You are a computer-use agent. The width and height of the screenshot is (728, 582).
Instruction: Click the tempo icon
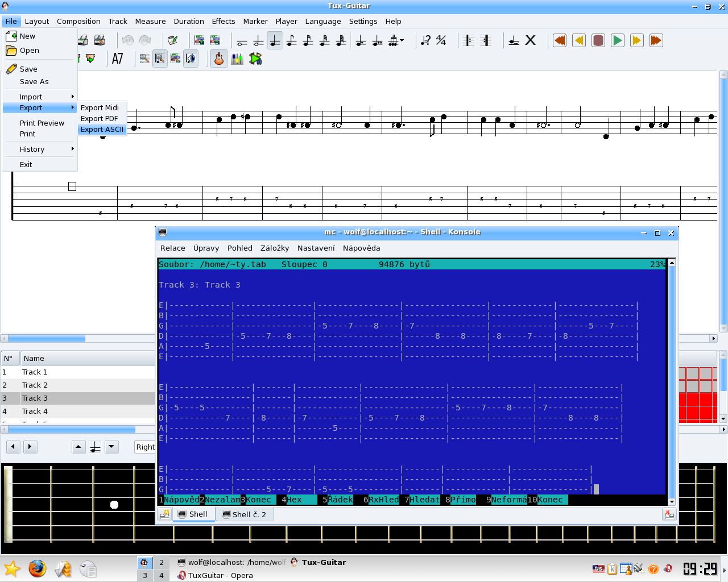(425, 41)
